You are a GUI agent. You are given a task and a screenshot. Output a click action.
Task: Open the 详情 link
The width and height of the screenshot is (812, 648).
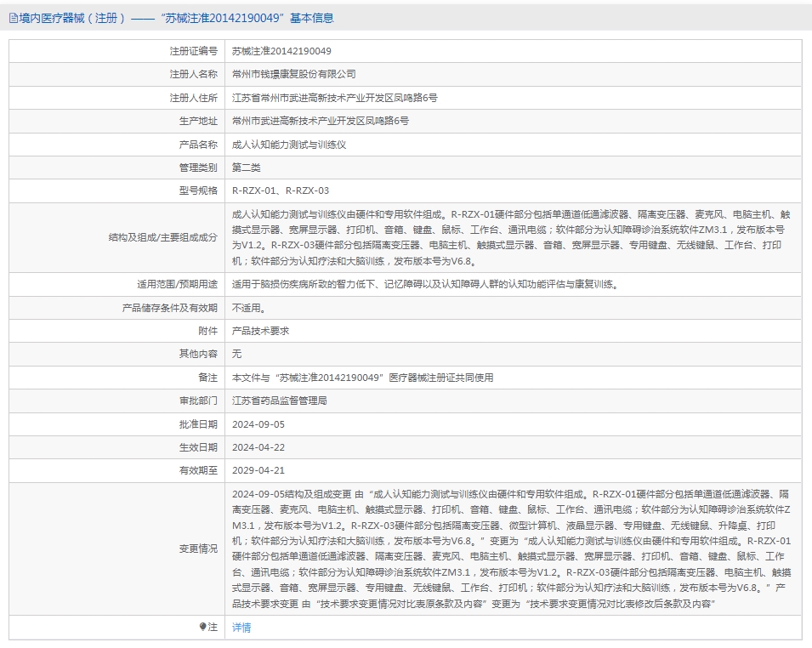[241, 628]
